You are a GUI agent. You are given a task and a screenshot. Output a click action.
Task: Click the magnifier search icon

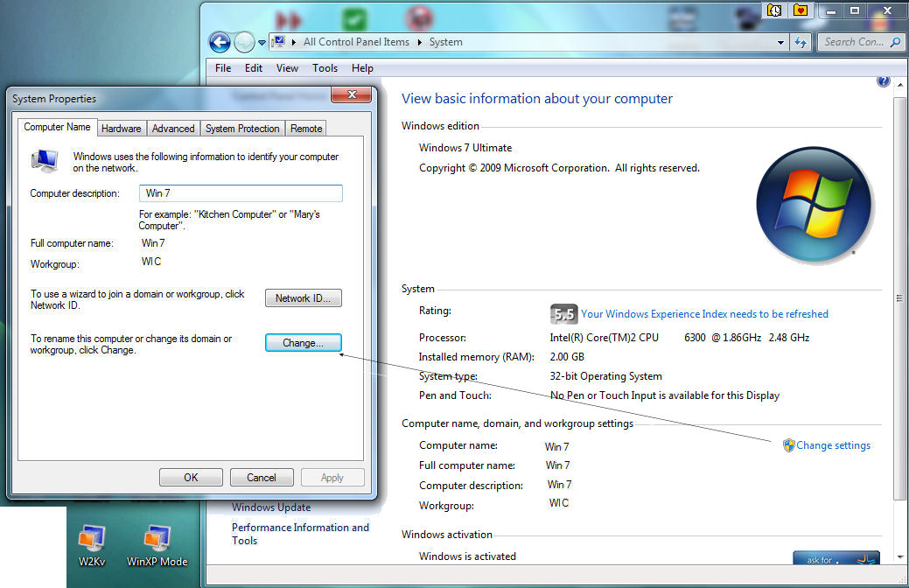coord(896,42)
